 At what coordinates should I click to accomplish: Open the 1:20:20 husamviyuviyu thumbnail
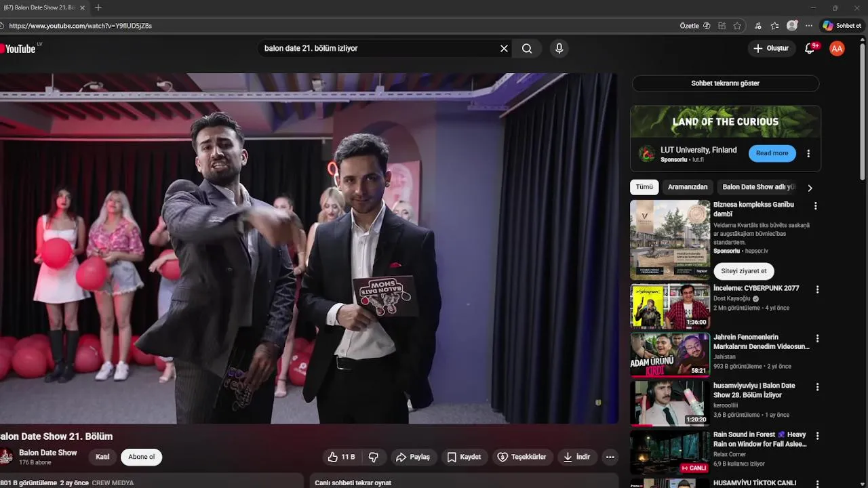[x=670, y=403]
